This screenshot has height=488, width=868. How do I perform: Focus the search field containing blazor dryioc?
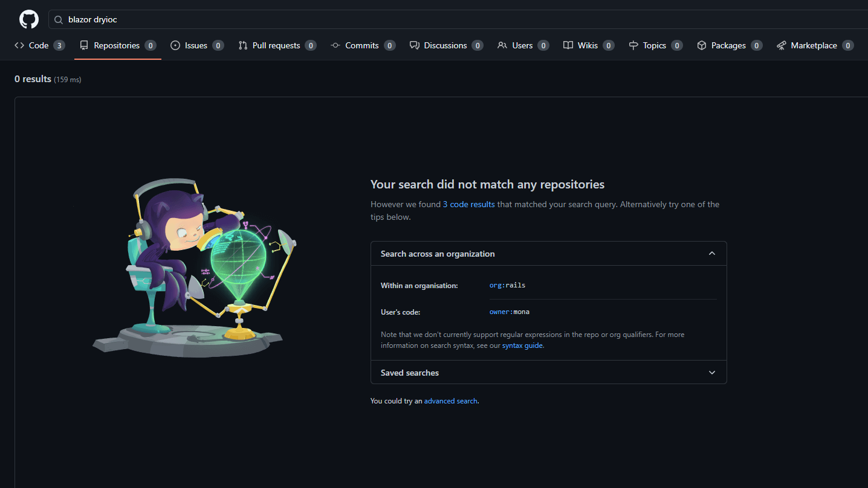pyautogui.click(x=423, y=20)
